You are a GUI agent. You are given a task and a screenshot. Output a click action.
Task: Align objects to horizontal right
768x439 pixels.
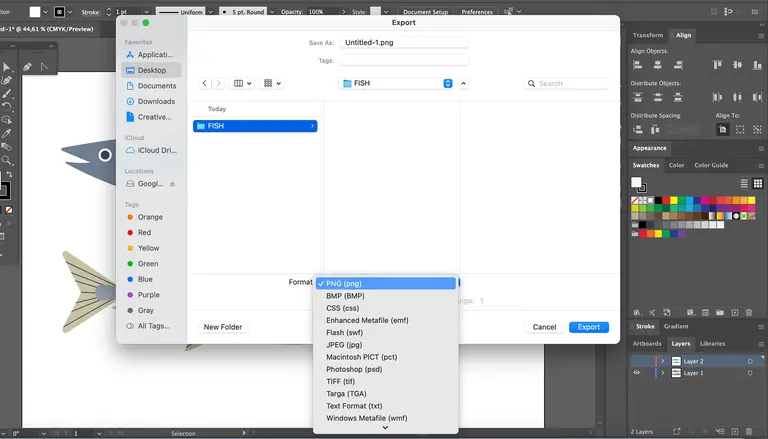coord(678,65)
